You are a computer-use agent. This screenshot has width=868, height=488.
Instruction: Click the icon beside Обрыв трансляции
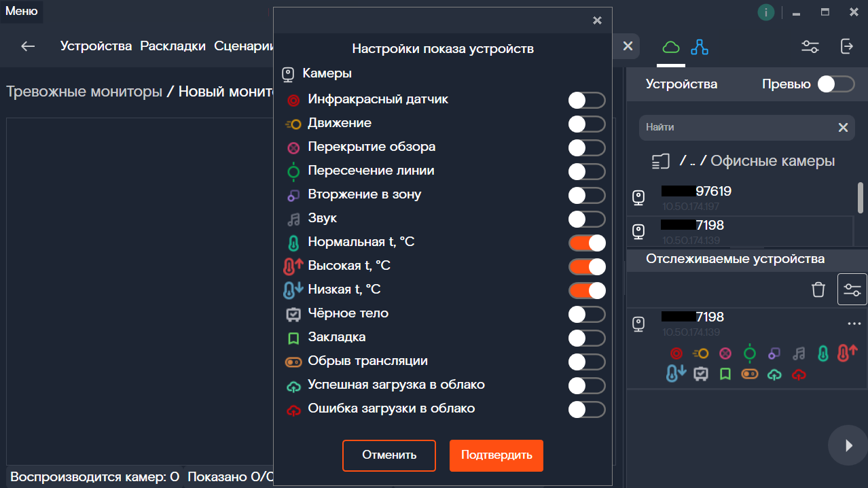pos(293,362)
